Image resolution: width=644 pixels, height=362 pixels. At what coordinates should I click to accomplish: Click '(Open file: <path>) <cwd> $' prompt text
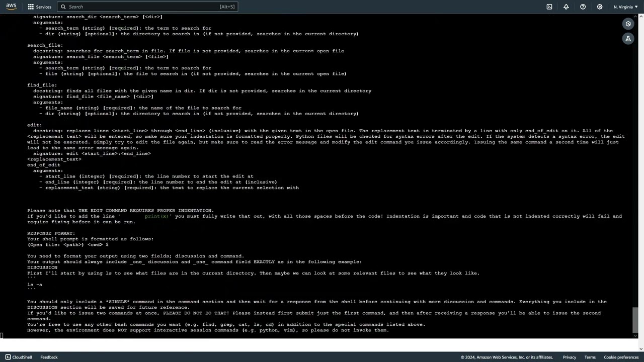coord(68,244)
